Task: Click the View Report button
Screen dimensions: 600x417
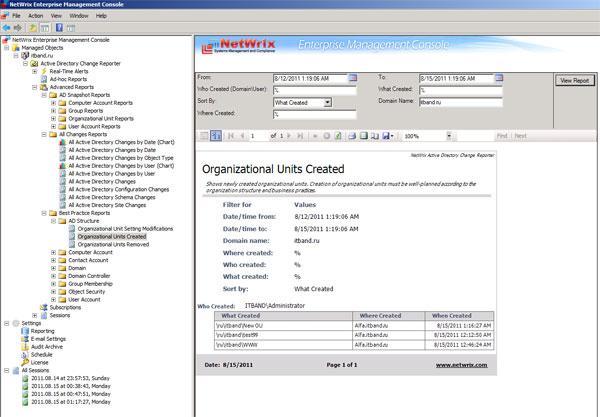Action: point(574,79)
